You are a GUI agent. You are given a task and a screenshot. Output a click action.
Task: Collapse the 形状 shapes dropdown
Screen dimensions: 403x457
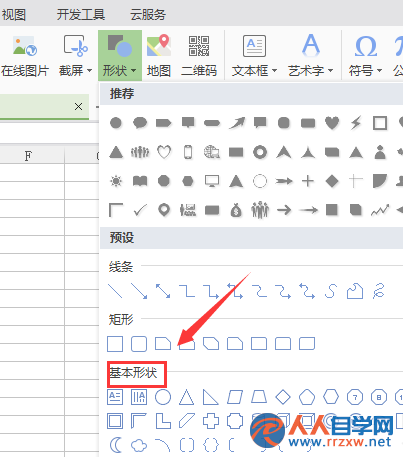click(120, 56)
